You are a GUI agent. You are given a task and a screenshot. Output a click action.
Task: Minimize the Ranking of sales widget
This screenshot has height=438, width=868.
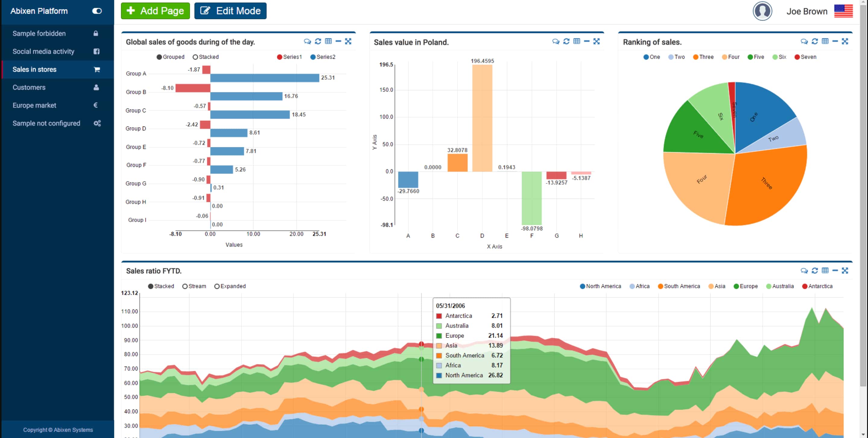pos(835,41)
